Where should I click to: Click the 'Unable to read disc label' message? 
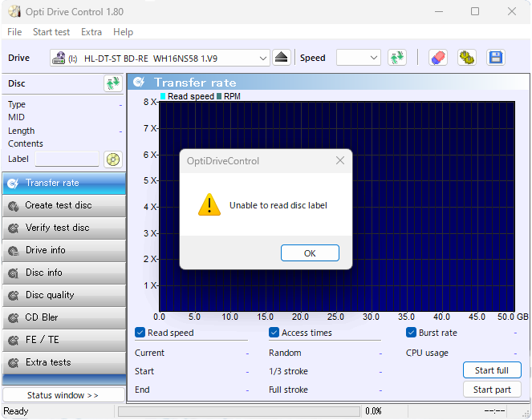coord(278,205)
